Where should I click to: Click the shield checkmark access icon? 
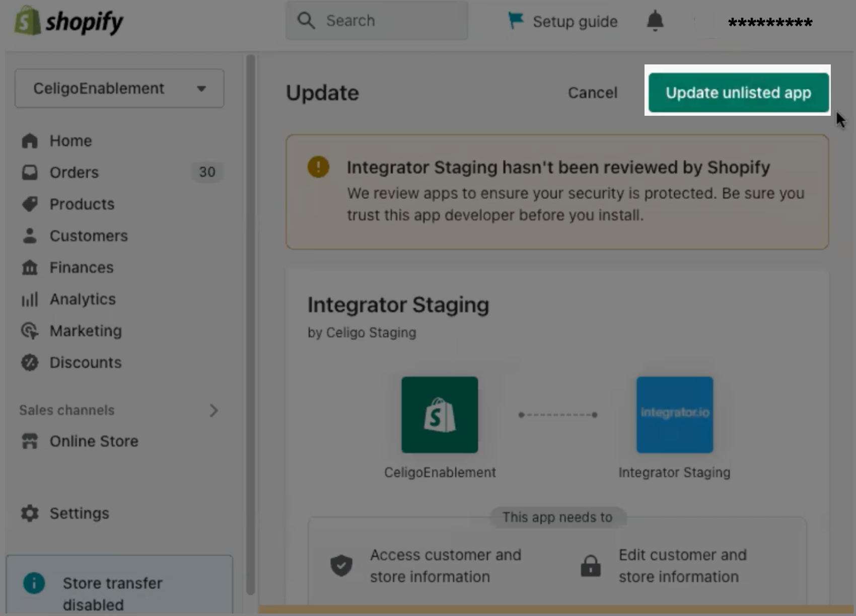pos(341,565)
